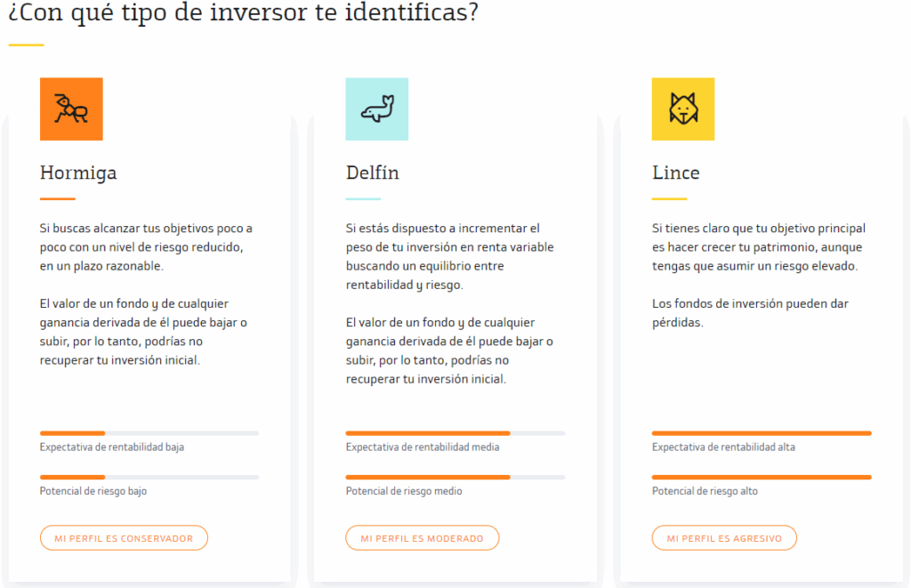911x588 pixels.
Task: Click the orange ant icon
Action: point(71,109)
